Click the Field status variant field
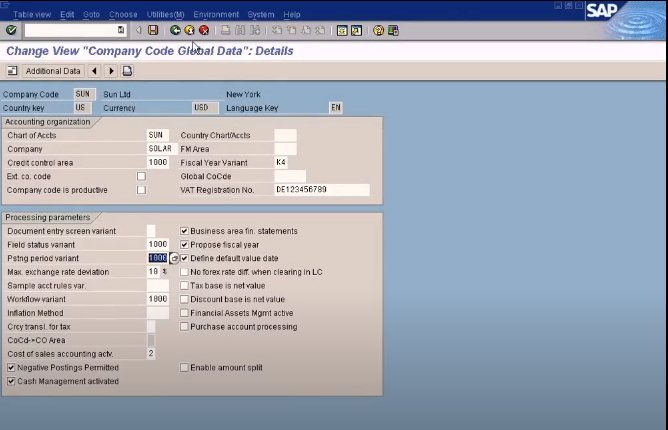Viewport: 668px width, 430px height. coord(158,244)
